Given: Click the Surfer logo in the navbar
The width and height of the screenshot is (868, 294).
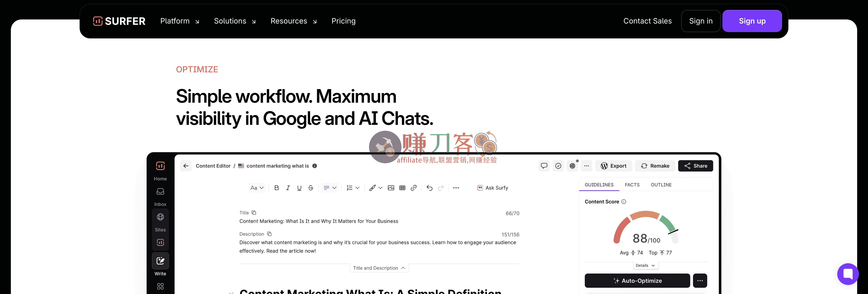Looking at the screenshot, I should point(119,21).
